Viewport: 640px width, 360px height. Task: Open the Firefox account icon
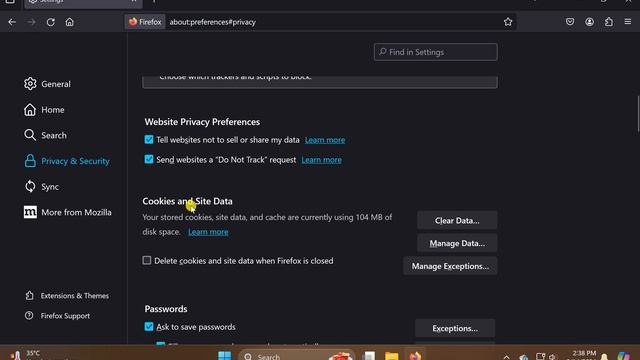click(589, 22)
